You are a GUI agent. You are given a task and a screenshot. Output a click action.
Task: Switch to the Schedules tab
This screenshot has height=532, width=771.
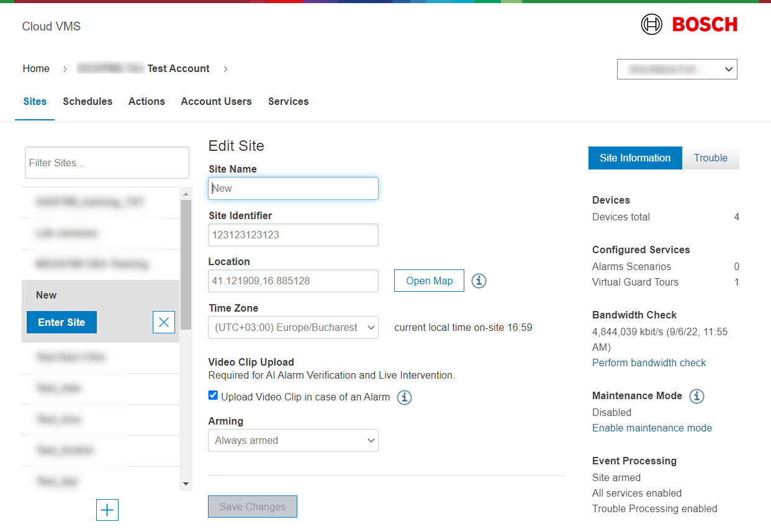[x=88, y=102]
